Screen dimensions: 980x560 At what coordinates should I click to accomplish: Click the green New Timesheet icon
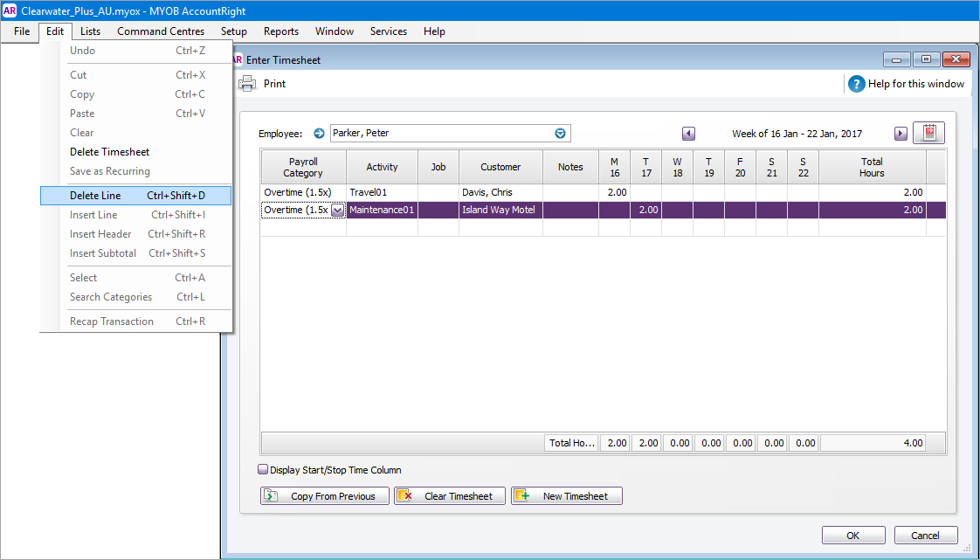(521, 495)
